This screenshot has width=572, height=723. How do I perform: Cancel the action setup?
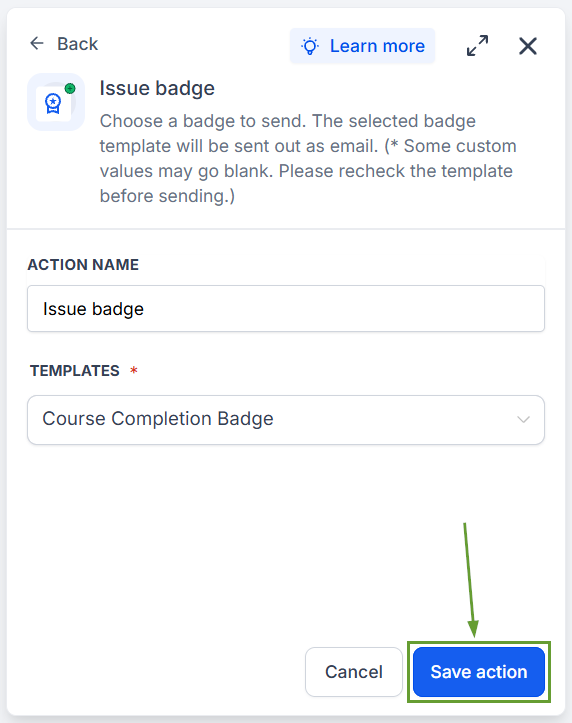pyautogui.click(x=354, y=672)
